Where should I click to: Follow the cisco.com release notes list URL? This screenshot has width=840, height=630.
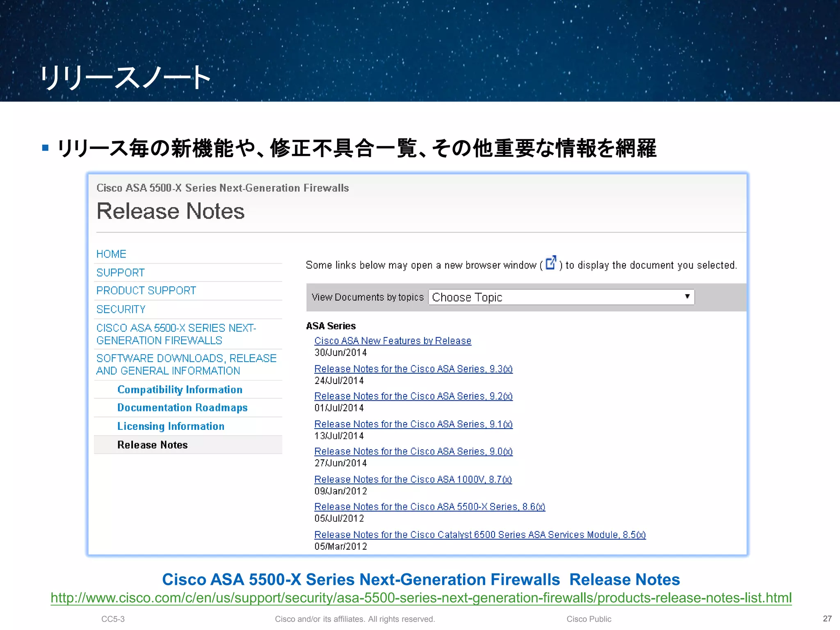421,598
